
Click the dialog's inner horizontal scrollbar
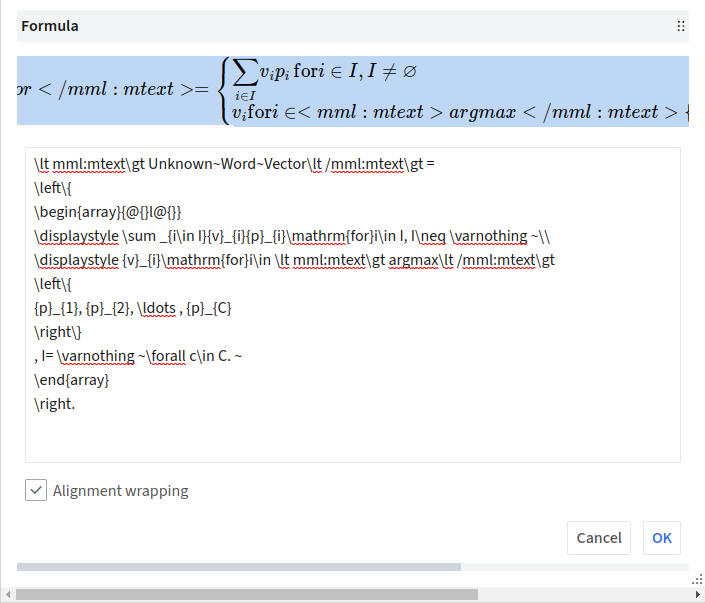click(x=238, y=567)
